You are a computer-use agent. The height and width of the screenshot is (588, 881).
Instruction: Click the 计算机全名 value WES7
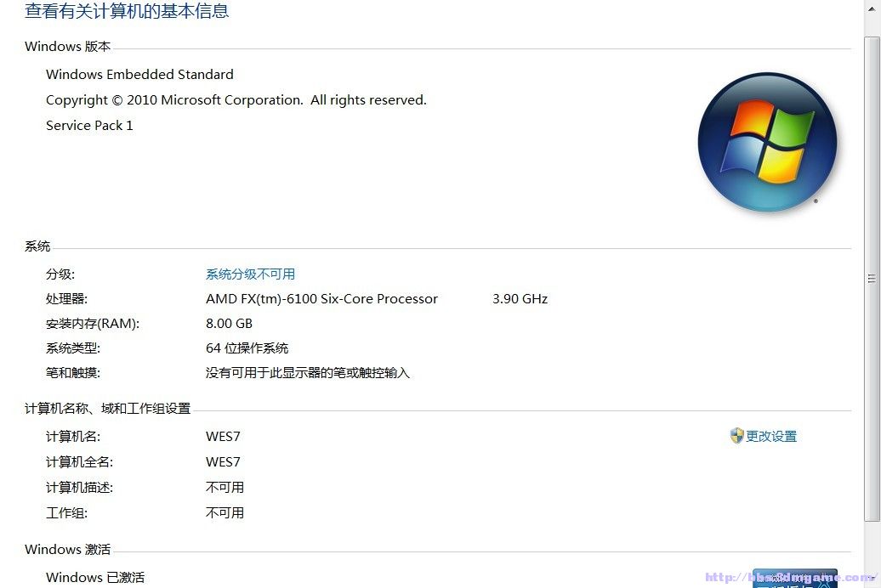point(223,461)
